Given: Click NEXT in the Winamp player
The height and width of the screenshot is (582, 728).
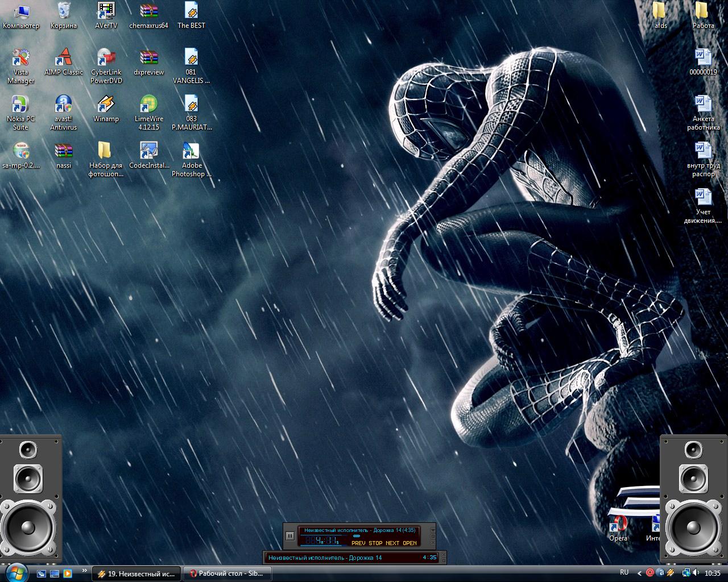Looking at the screenshot, I should 392,543.
